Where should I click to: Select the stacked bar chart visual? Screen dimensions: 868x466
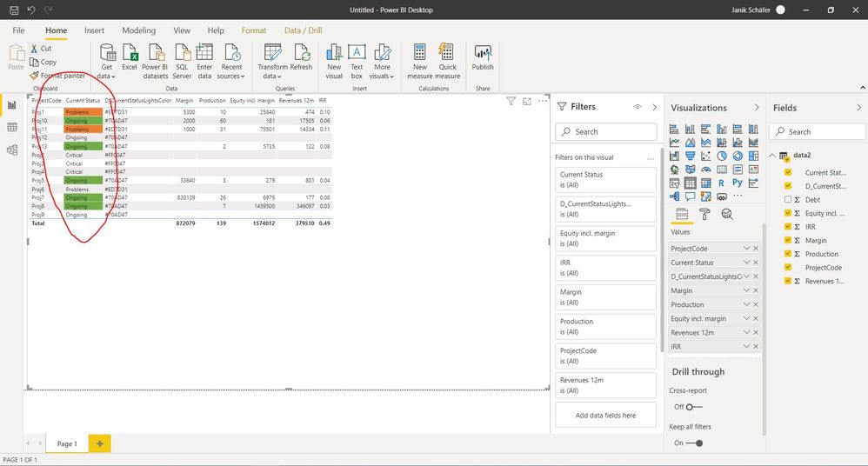click(674, 129)
